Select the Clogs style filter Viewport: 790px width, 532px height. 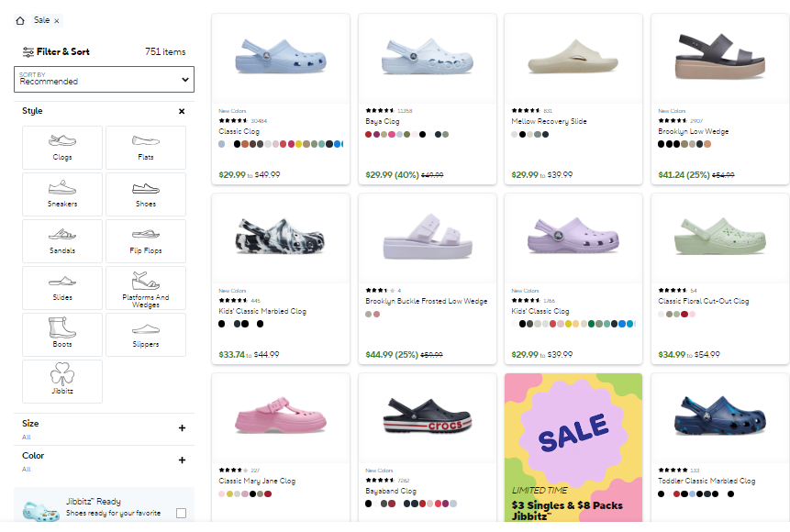(62, 148)
